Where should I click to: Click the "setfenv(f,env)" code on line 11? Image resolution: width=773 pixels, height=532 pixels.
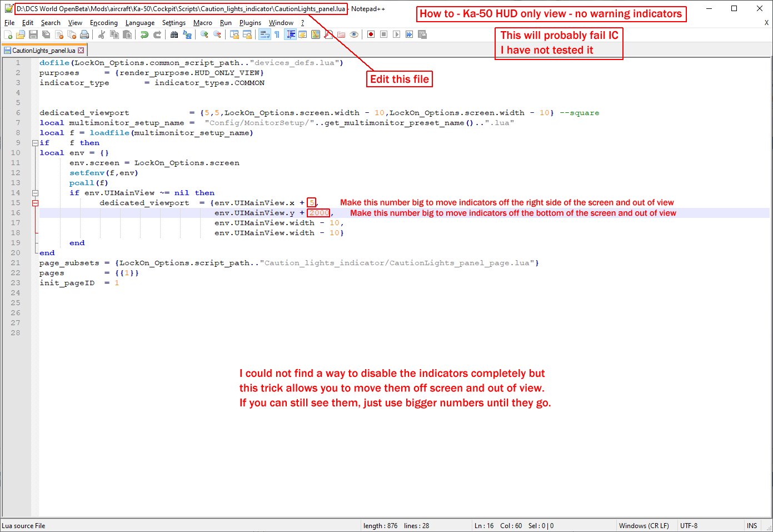click(104, 173)
